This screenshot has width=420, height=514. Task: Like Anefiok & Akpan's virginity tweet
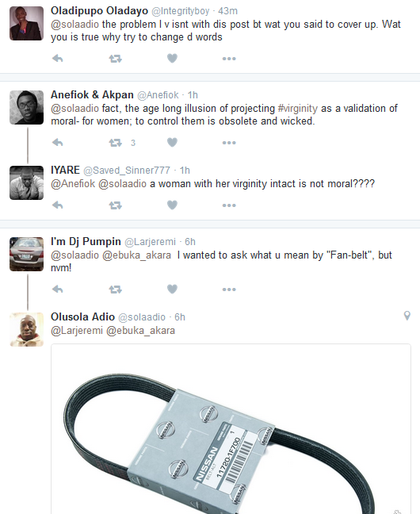click(x=172, y=143)
